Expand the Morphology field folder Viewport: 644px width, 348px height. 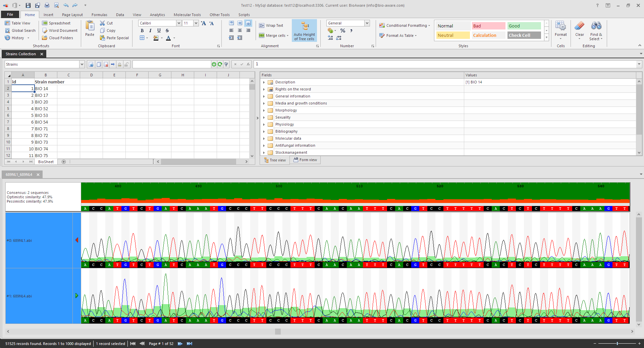click(x=264, y=111)
